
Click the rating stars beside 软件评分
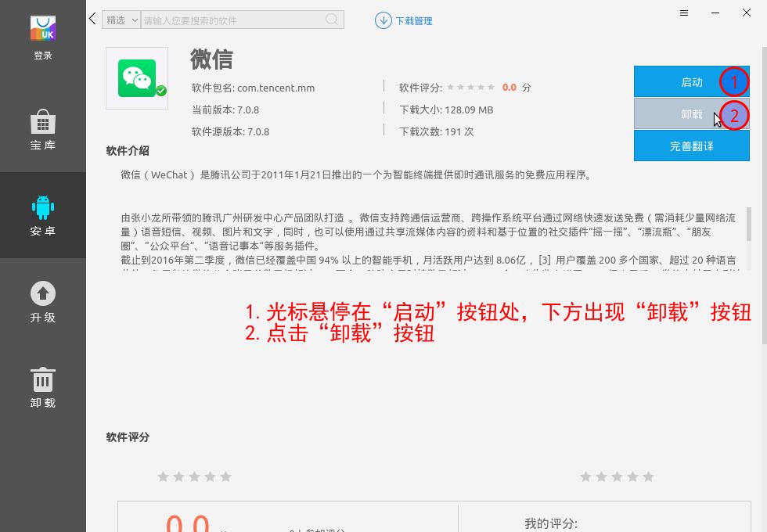click(470, 87)
